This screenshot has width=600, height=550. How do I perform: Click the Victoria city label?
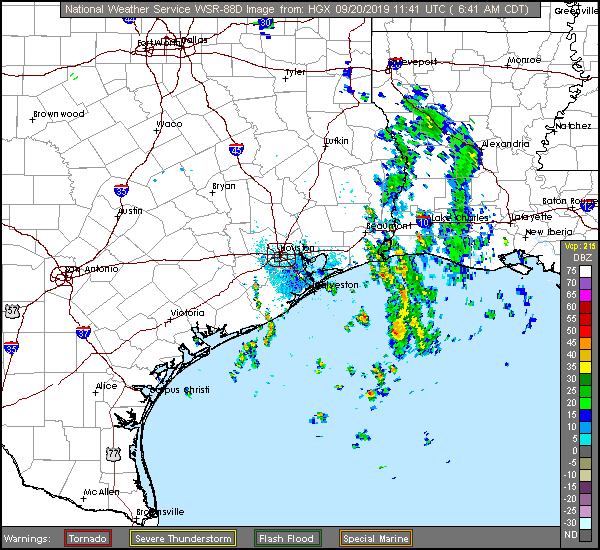pyautogui.click(x=188, y=313)
